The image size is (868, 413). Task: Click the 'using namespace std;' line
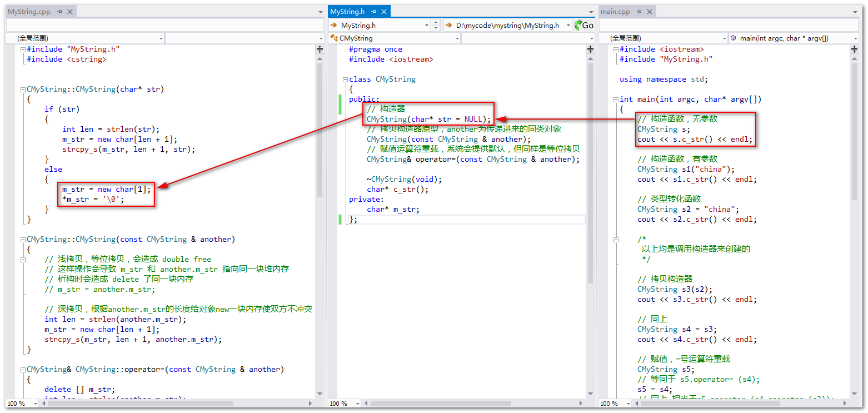click(x=664, y=79)
